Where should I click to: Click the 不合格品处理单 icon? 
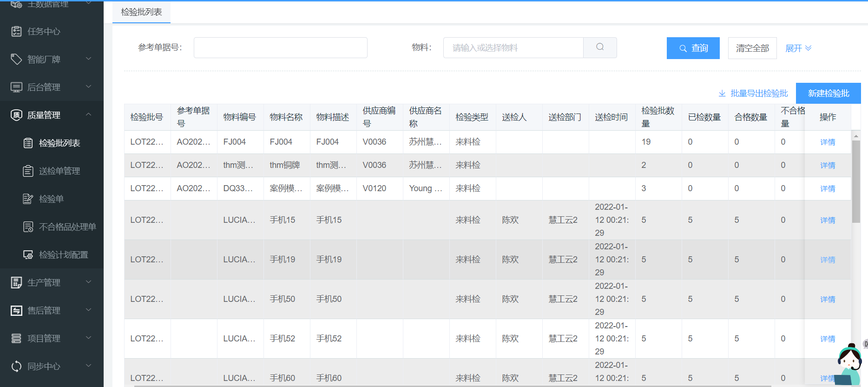(x=28, y=227)
